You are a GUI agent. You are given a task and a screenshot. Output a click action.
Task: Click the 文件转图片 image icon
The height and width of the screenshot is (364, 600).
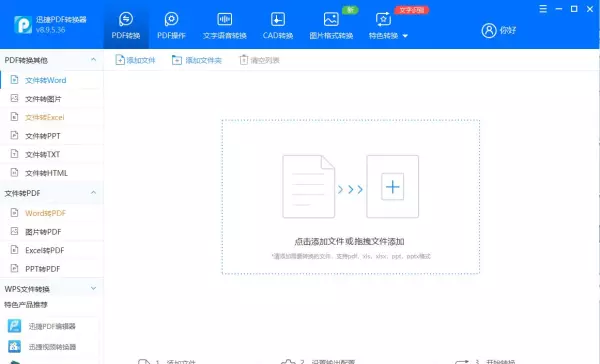(14, 98)
